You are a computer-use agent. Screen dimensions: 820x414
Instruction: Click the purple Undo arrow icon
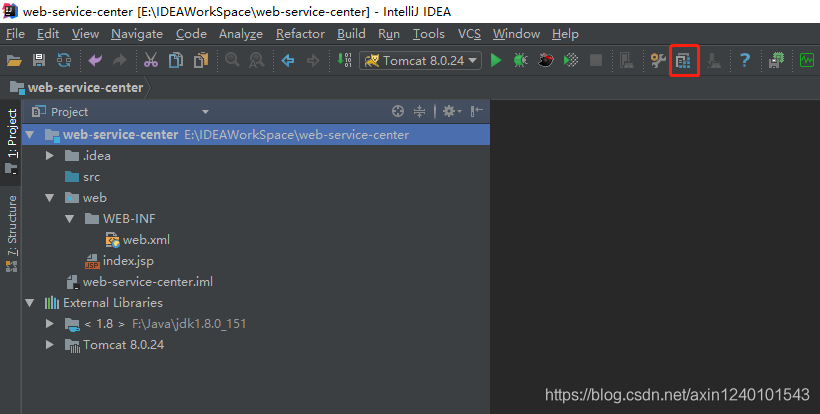click(x=95, y=61)
